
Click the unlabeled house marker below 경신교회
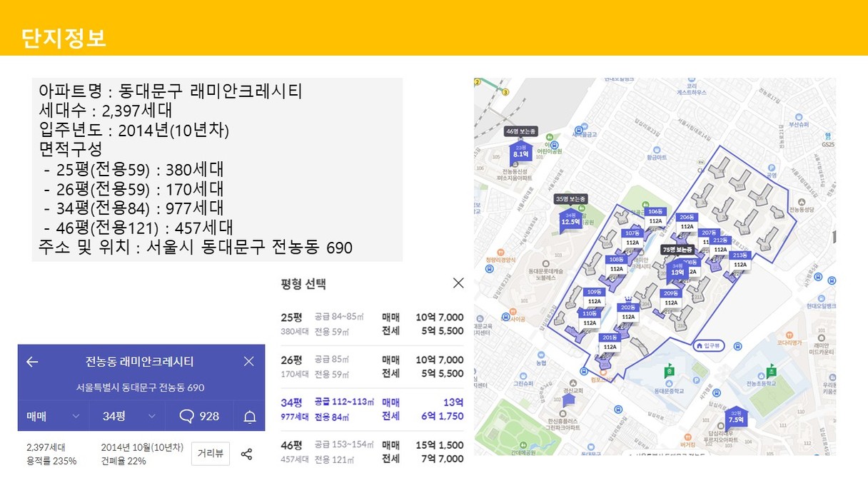click(x=568, y=400)
